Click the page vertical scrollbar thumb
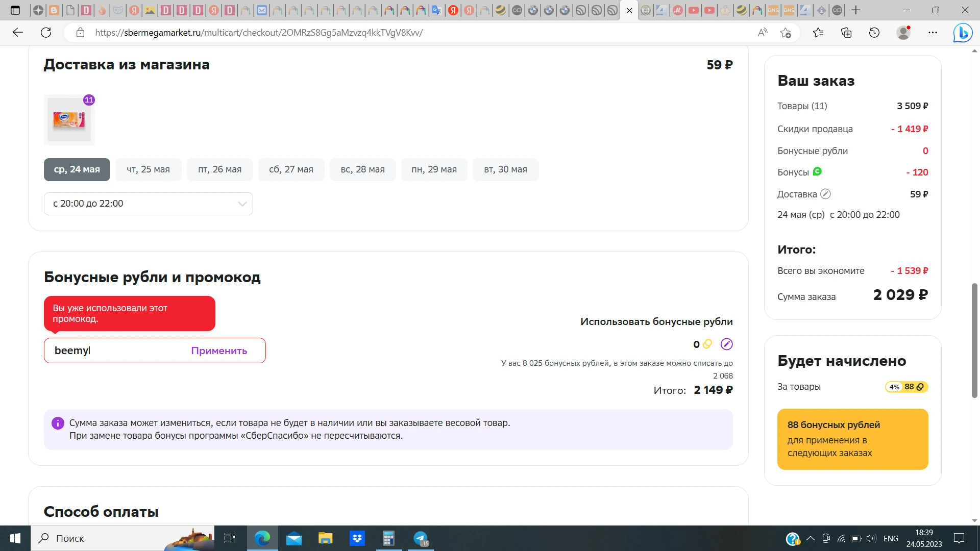The height and width of the screenshot is (551, 980). point(974,340)
